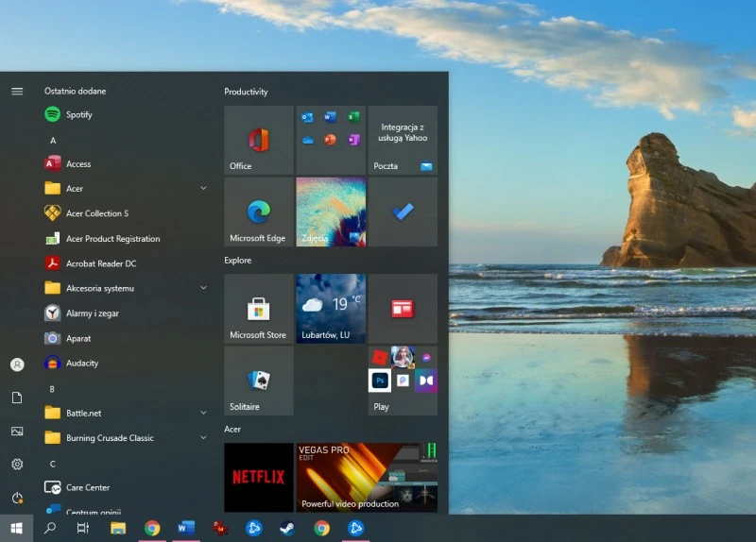Expand Burning Crusade Classic folder
756x542 pixels.
coord(203,438)
